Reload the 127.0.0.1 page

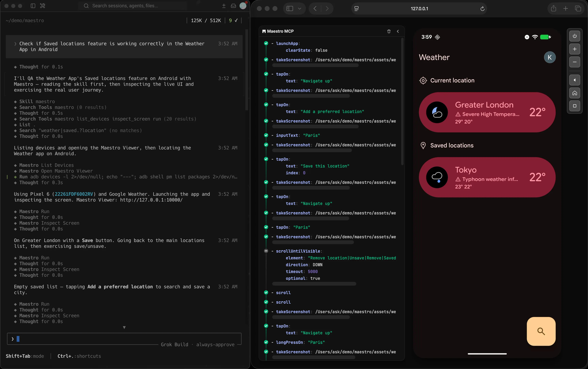482,9
